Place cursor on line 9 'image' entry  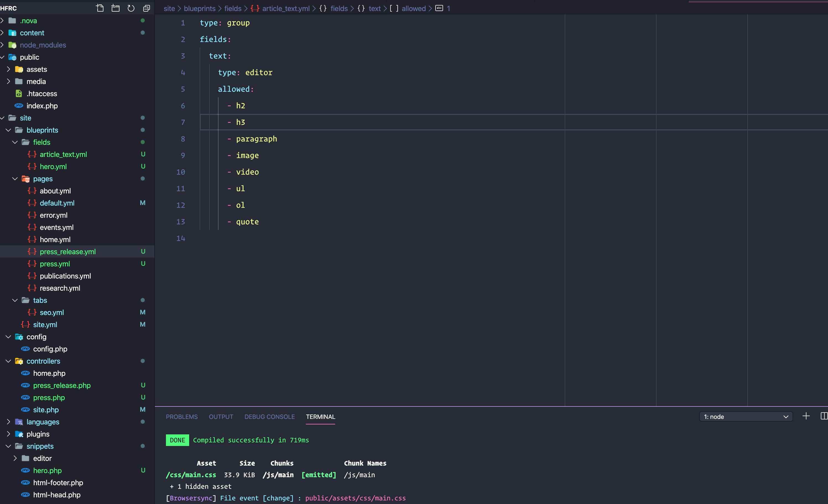click(247, 156)
